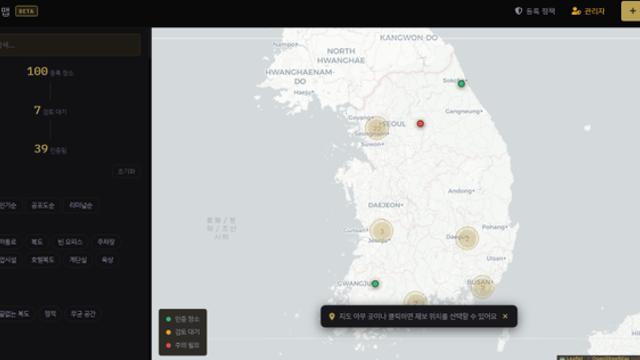Toggle the 호텔복도 filter chip
This screenshot has height=360, width=640.
click(43, 260)
